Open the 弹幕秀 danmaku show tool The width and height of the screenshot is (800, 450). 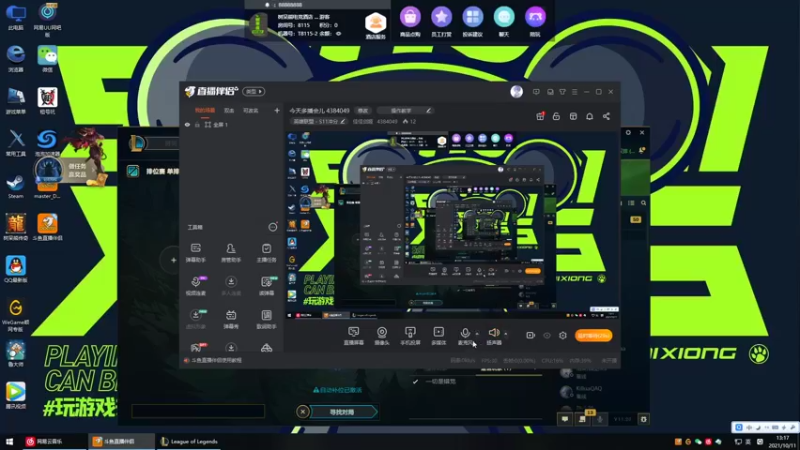point(231,319)
